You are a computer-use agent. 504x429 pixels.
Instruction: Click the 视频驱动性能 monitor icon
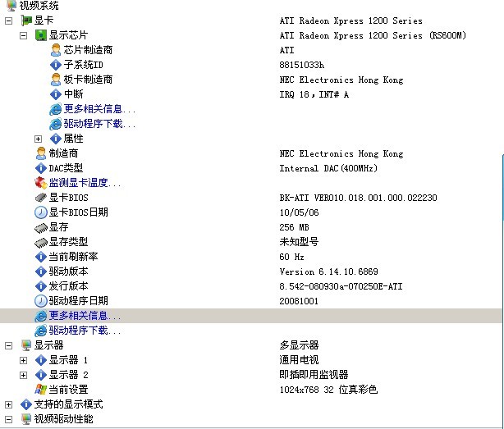(26, 419)
